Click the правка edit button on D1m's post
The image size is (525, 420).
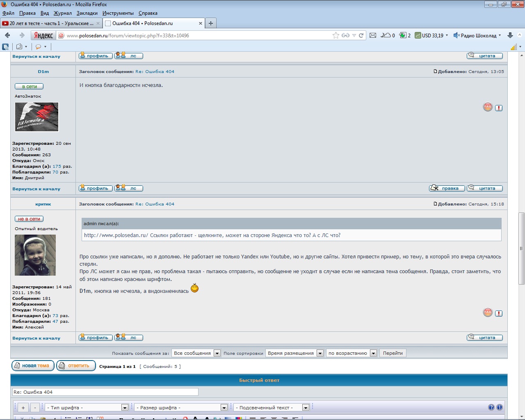(447, 188)
